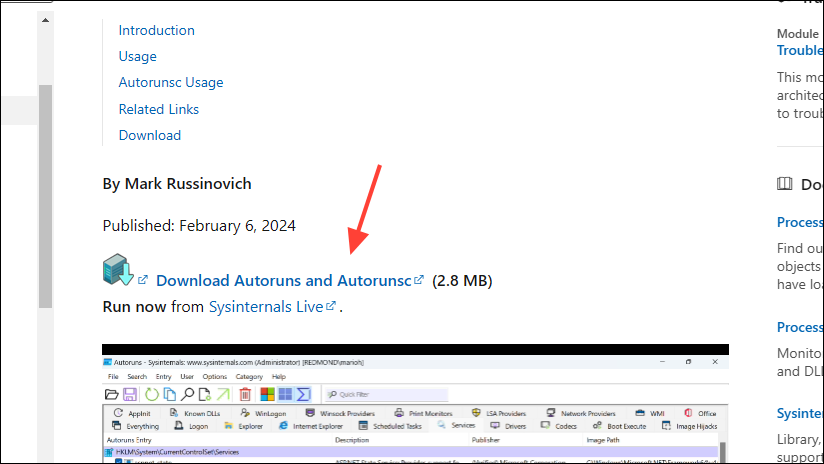Click the Quick Filter search field
824x464 pixels.
click(x=387, y=395)
